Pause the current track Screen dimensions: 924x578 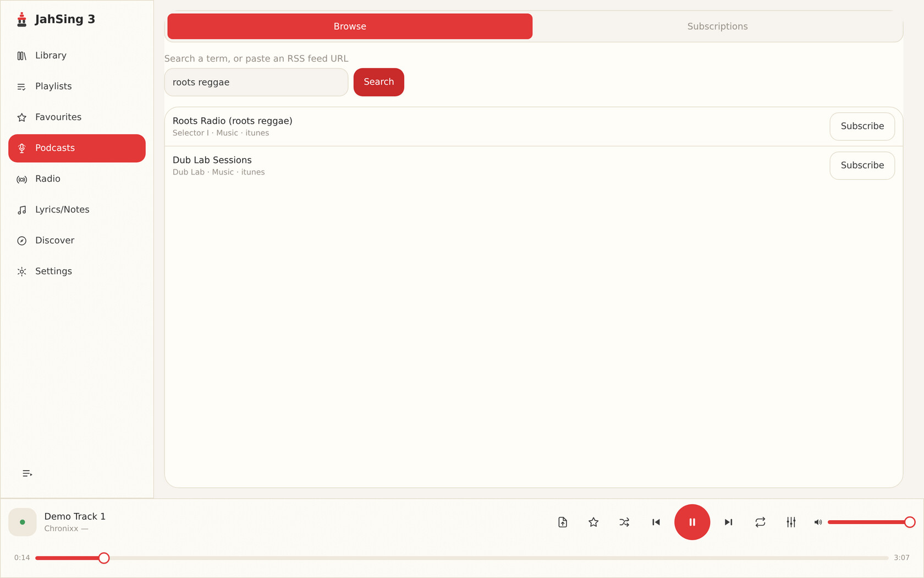(692, 522)
